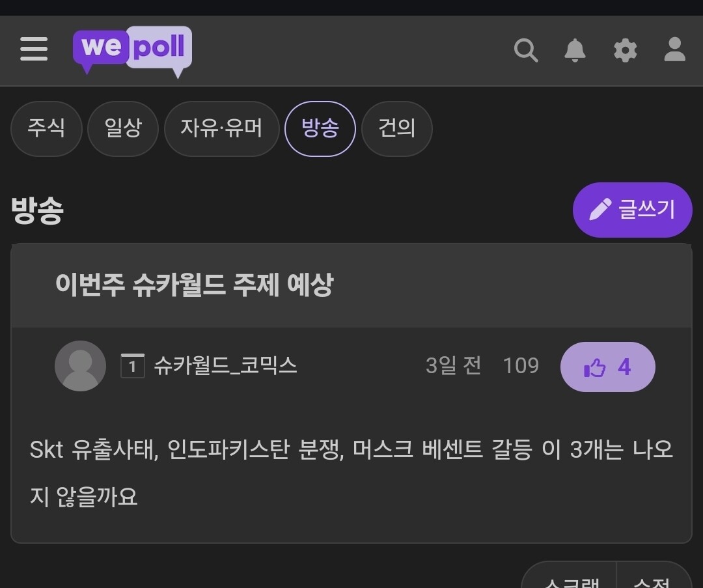This screenshot has height=588, width=703.
Task: Select the active 방송 category tab
Action: tap(320, 128)
